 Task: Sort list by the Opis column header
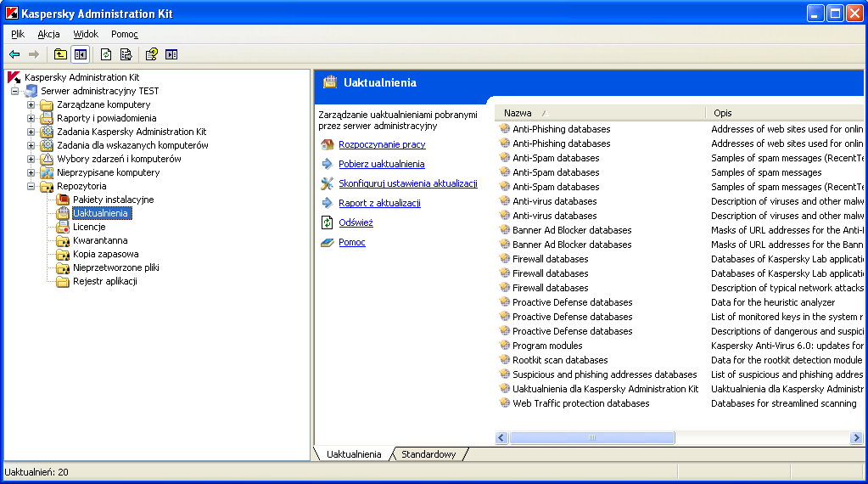[785, 113]
